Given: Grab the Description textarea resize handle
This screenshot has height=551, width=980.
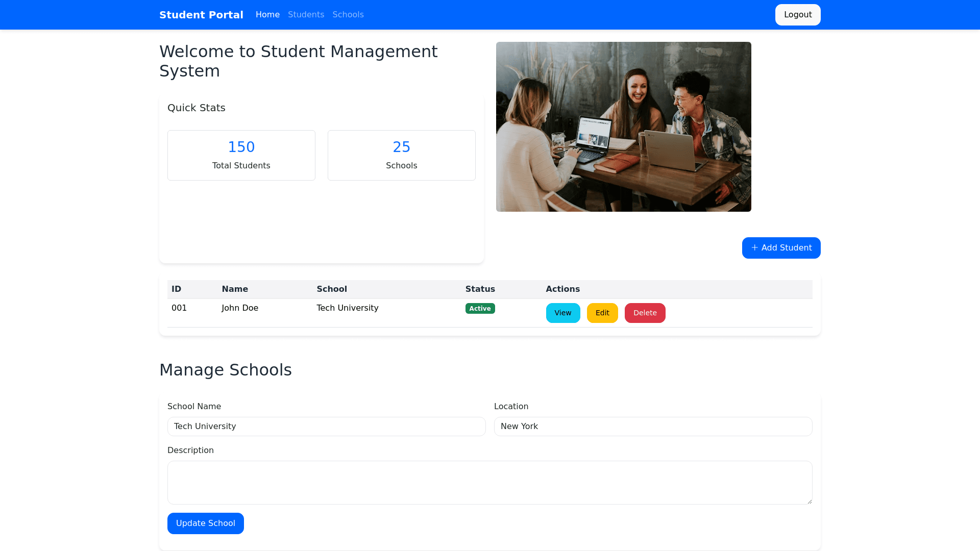Looking at the screenshot, I should (809, 501).
